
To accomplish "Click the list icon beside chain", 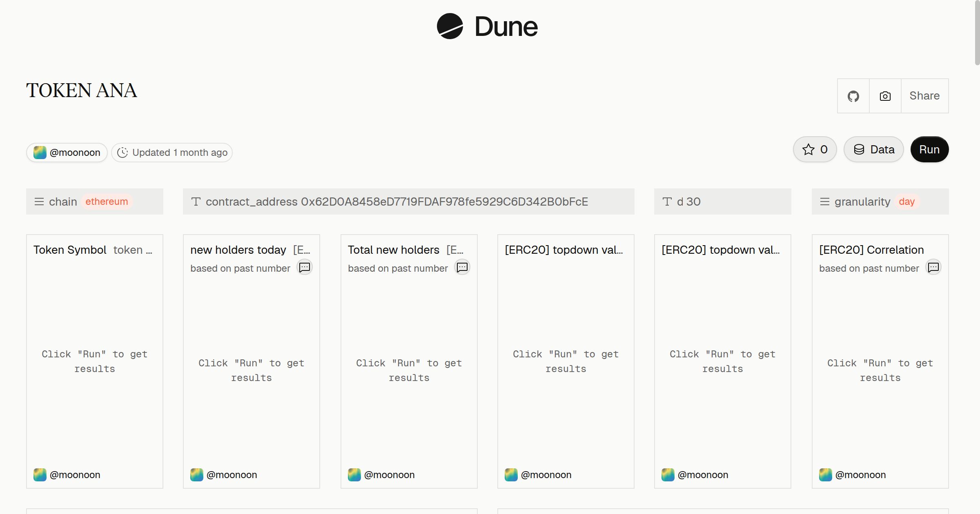I will 39,202.
